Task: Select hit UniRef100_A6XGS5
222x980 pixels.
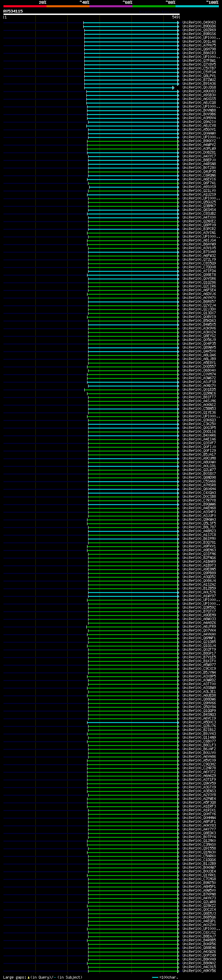Action: [x=199, y=99]
